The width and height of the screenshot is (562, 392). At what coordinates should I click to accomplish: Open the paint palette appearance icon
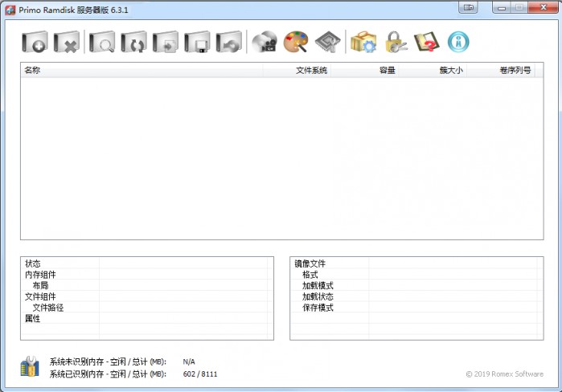click(296, 42)
